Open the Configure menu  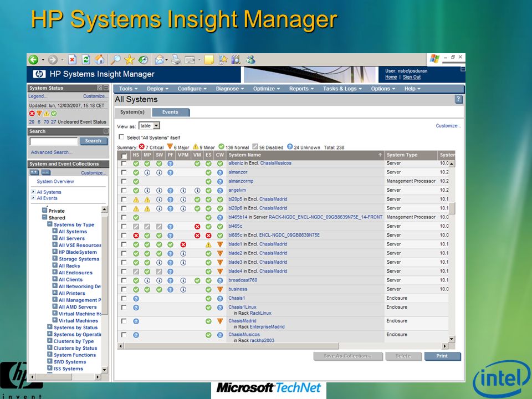coord(192,89)
